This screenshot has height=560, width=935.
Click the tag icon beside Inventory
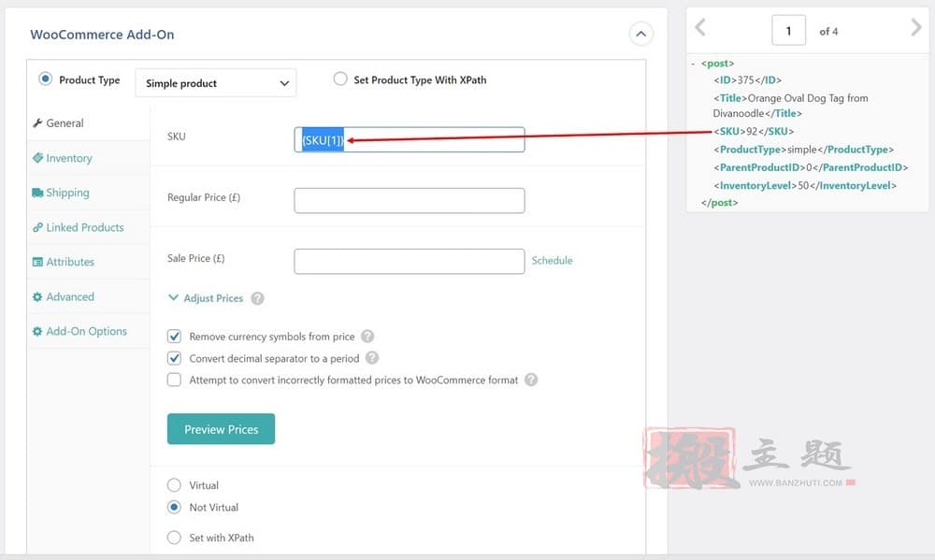click(x=37, y=158)
